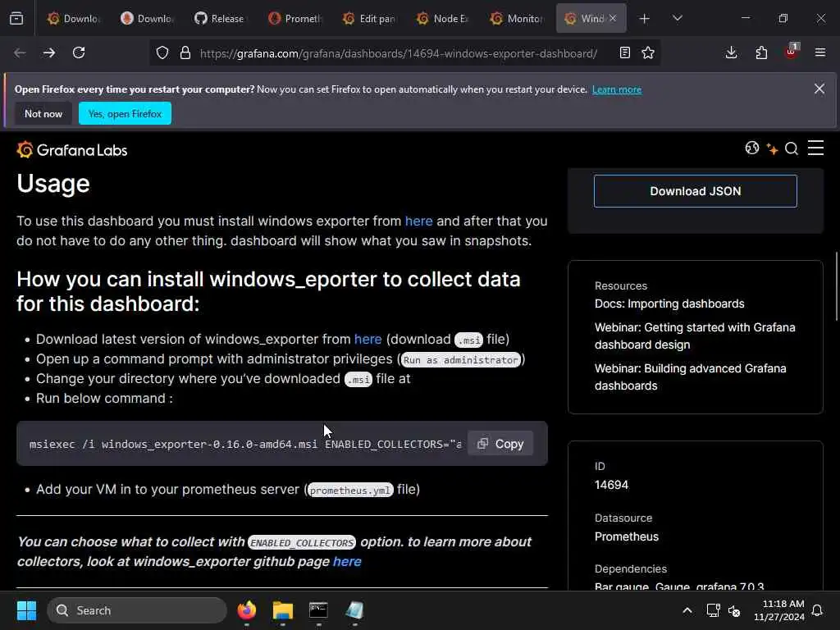Viewport: 840px width, 630px height.
Task: Expand the list all tabs chevron
Action: click(x=677, y=19)
